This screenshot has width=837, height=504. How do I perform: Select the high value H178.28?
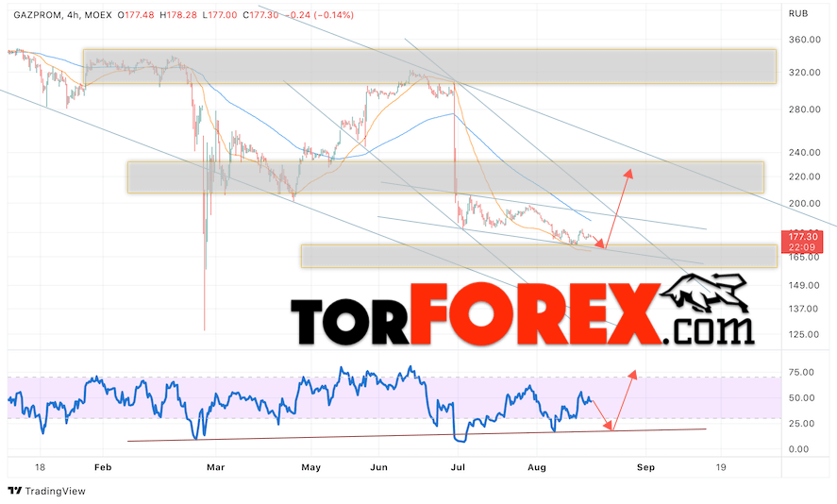(x=177, y=15)
